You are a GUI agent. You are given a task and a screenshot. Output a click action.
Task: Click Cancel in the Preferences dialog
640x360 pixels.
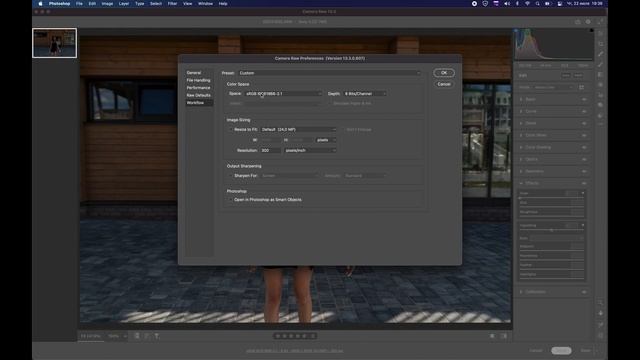(x=444, y=84)
